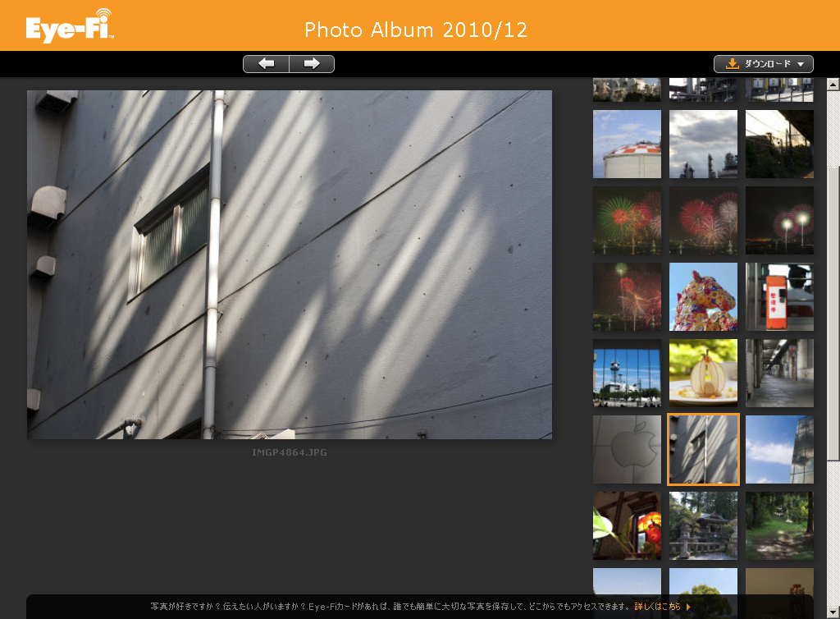Click the thumbnail list scrollbar thumb

833,314
